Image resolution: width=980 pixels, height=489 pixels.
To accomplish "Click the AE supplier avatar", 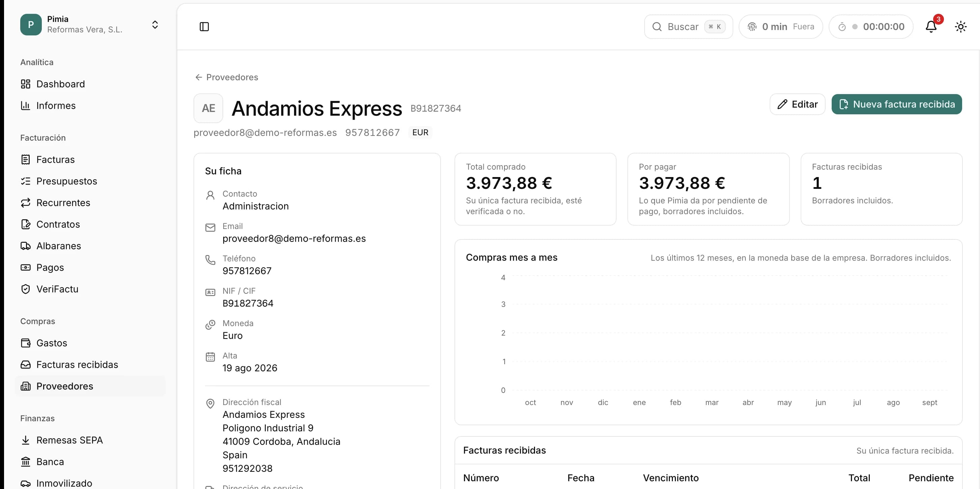I will [208, 108].
